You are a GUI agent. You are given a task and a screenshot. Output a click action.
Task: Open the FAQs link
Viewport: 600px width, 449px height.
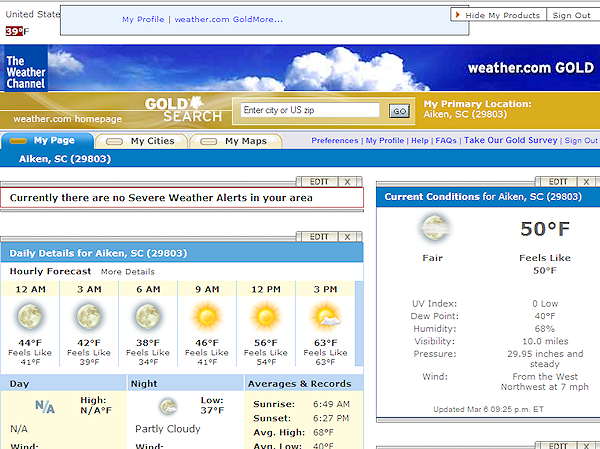click(446, 140)
